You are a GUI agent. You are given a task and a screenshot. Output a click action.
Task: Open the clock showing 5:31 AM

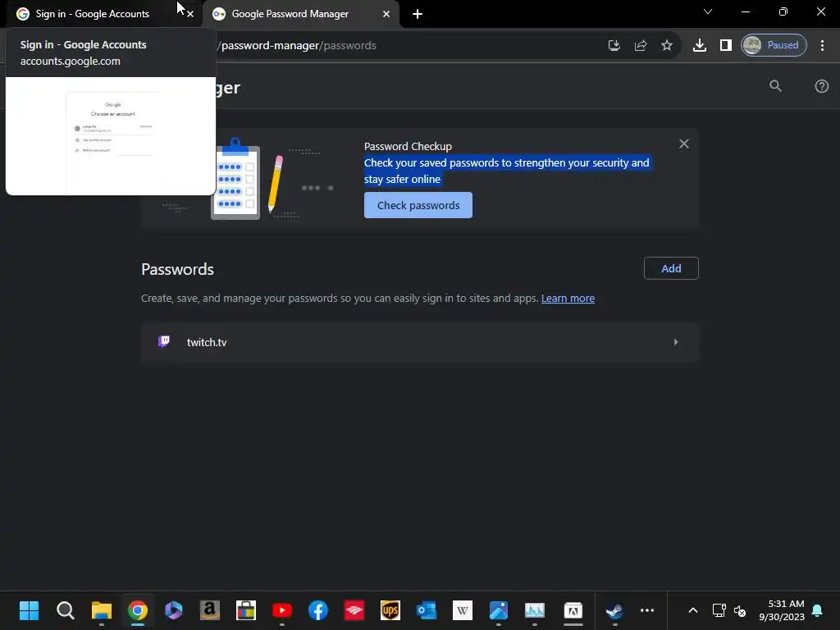pyautogui.click(x=782, y=610)
